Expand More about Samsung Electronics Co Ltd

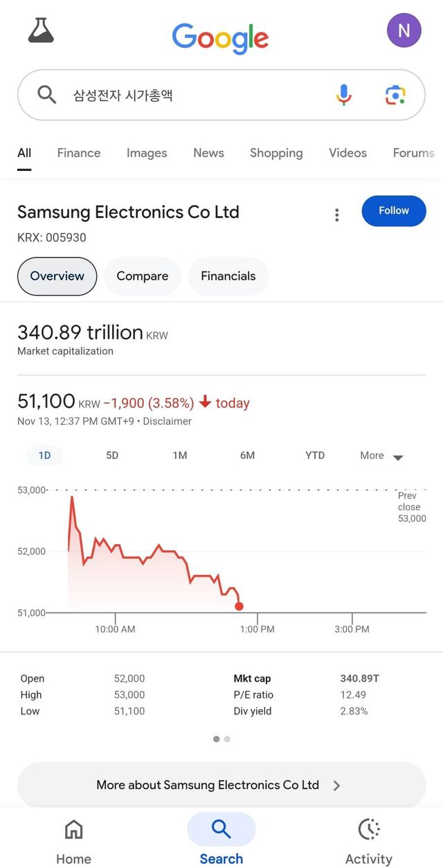(x=221, y=785)
